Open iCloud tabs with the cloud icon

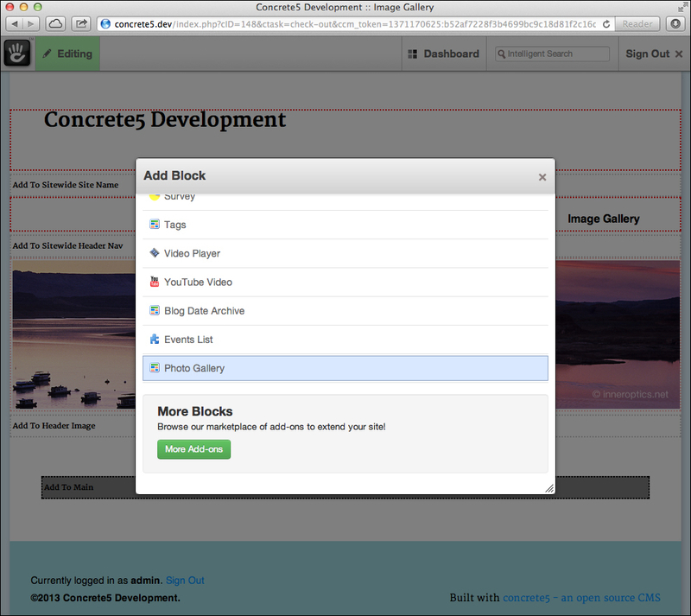(x=55, y=24)
